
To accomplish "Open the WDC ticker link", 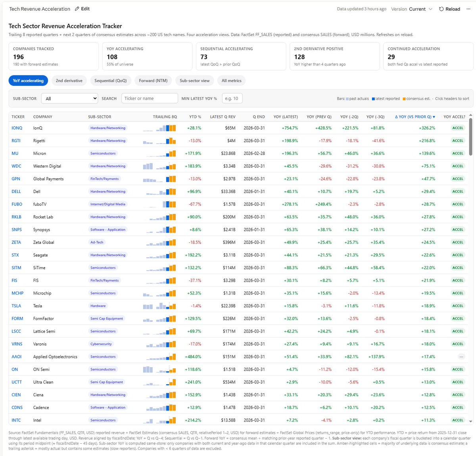I will (16, 166).
